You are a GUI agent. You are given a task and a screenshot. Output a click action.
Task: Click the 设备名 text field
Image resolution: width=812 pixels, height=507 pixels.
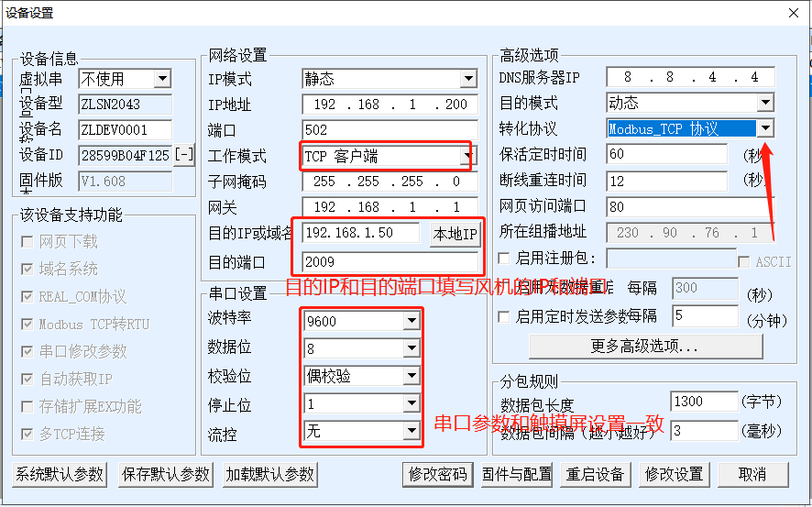126,129
